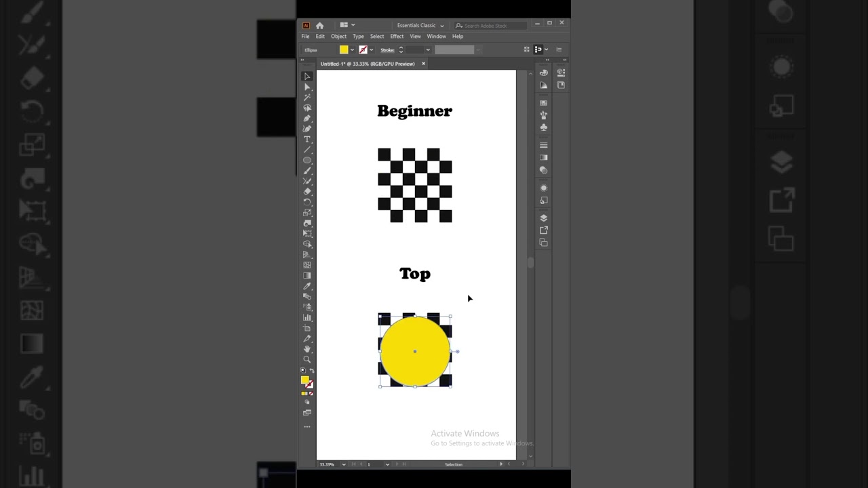Open the Effect menu
The image size is (868, 488).
[x=397, y=37]
